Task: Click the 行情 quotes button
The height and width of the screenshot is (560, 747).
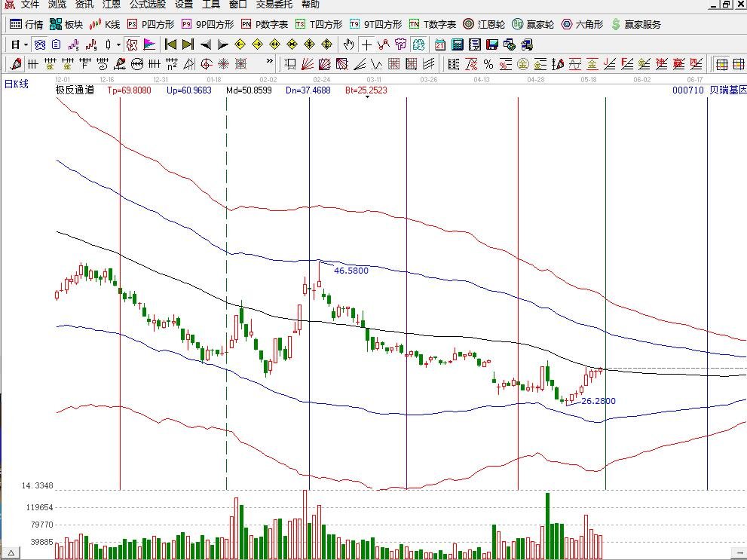Action: [x=26, y=24]
